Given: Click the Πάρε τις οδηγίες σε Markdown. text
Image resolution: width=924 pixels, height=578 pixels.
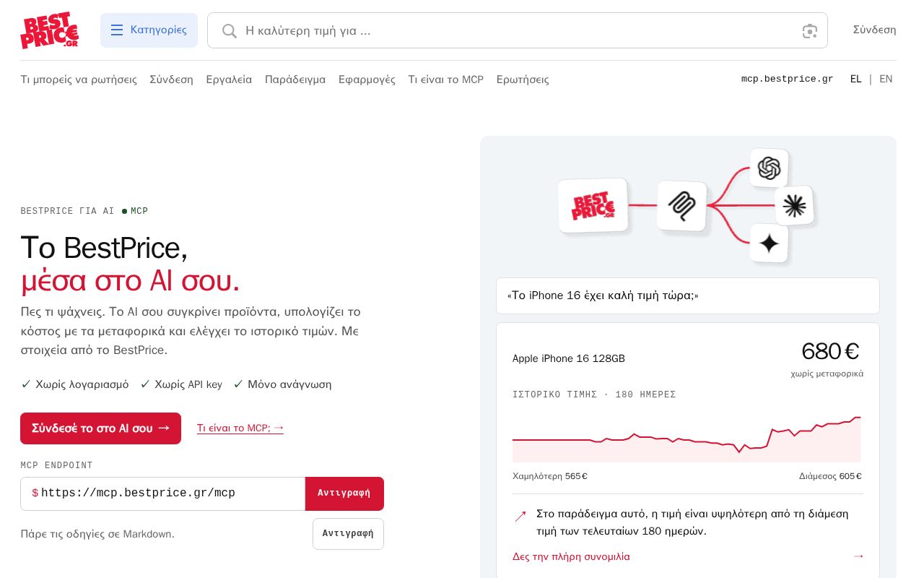Looking at the screenshot, I should pyautogui.click(x=97, y=534).
